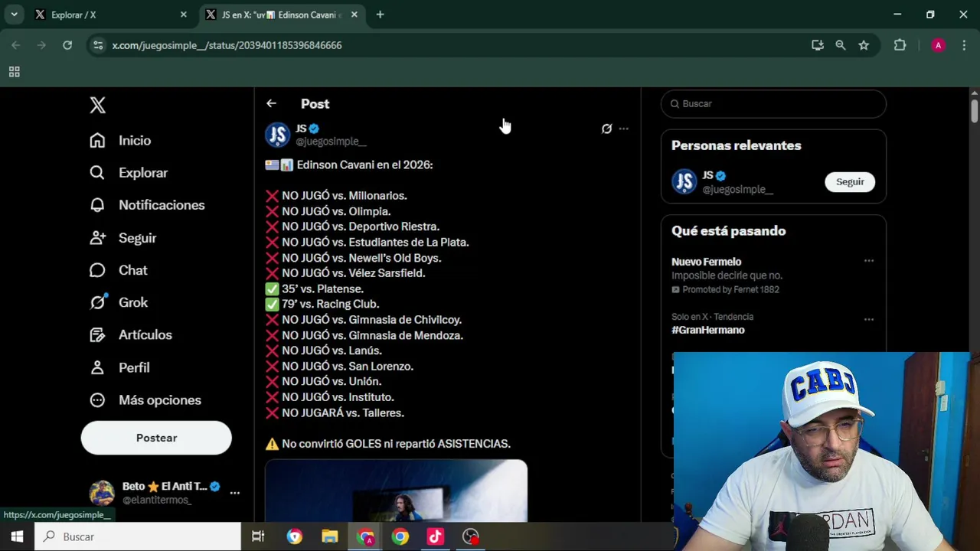Click 'Edinson Cavani en el 2026:' text
980x551 pixels.
pyautogui.click(x=364, y=165)
